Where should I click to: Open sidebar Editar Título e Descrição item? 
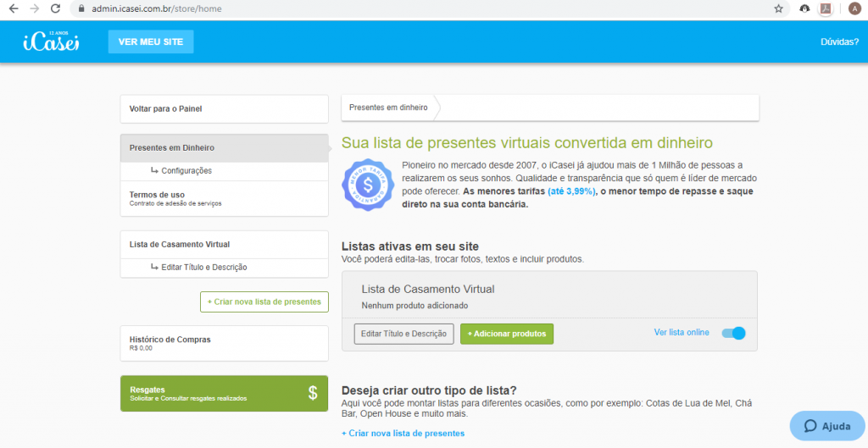[224, 268]
